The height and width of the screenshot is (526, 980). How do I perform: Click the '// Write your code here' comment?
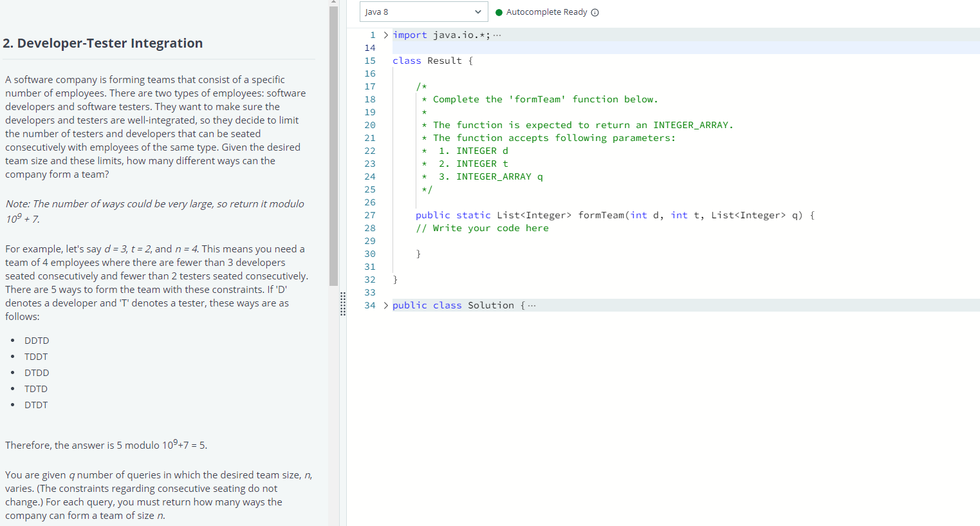coord(482,228)
